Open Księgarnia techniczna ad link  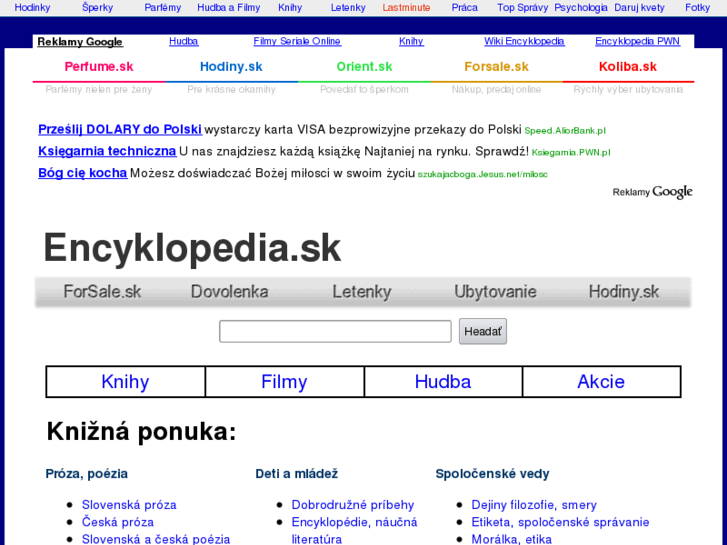click(x=107, y=151)
